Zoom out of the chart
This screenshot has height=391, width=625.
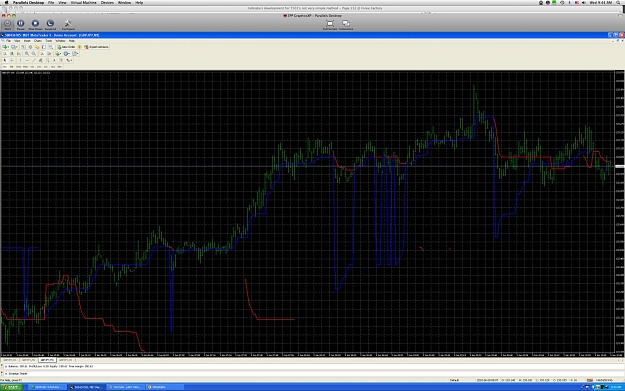(34, 53)
